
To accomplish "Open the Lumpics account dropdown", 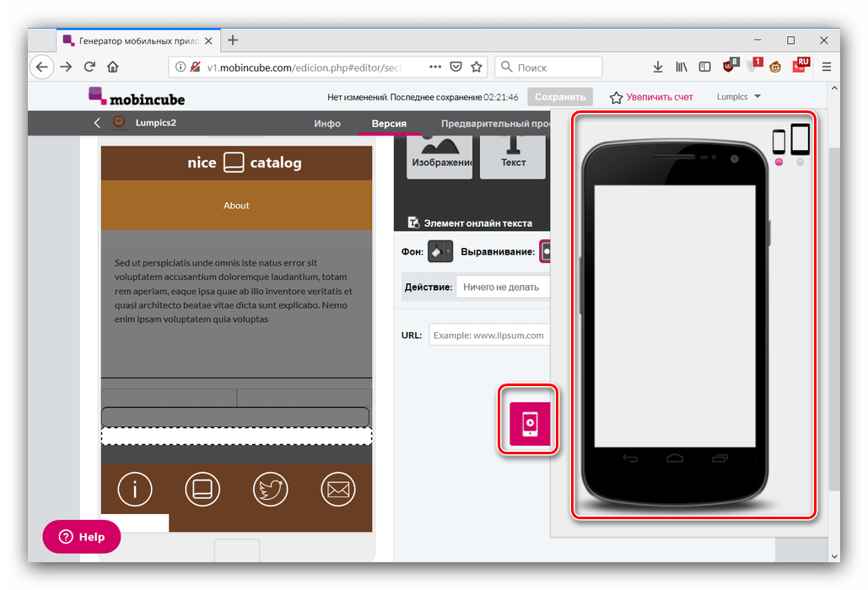I will click(739, 97).
